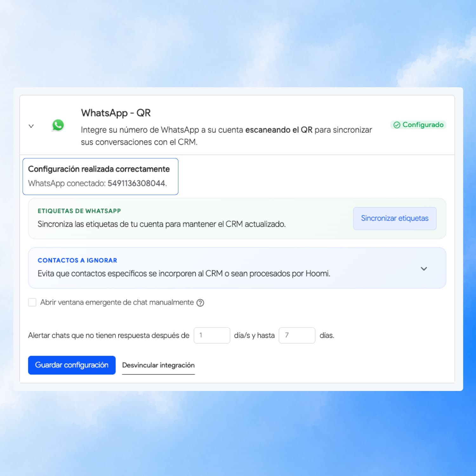Click the Configurado status badge

[x=418, y=125]
